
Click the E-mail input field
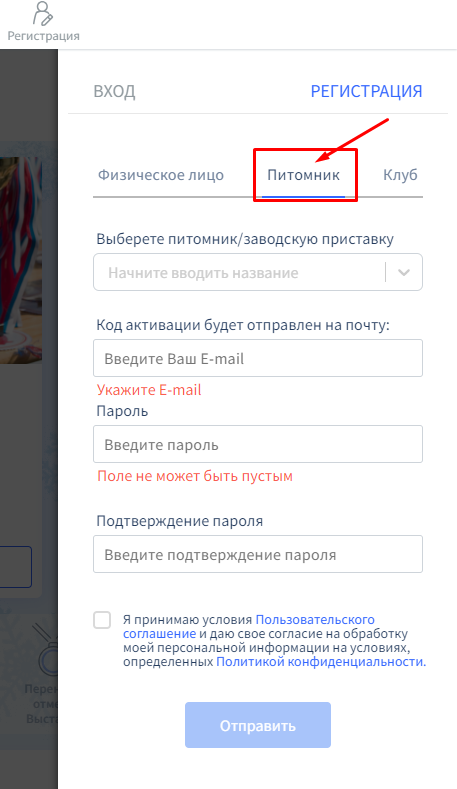pos(258,358)
